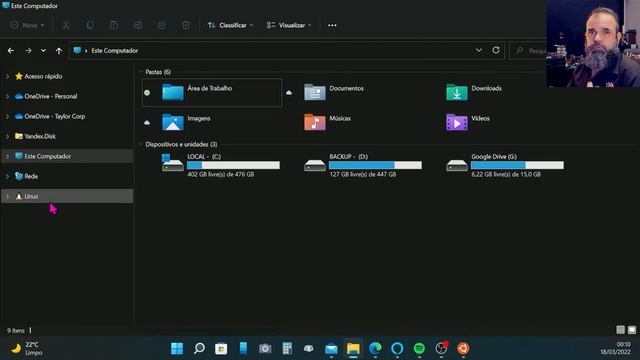Open the Visualizar view dropdown
The width and height of the screenshot is (640, 360).
pos(289,25)
